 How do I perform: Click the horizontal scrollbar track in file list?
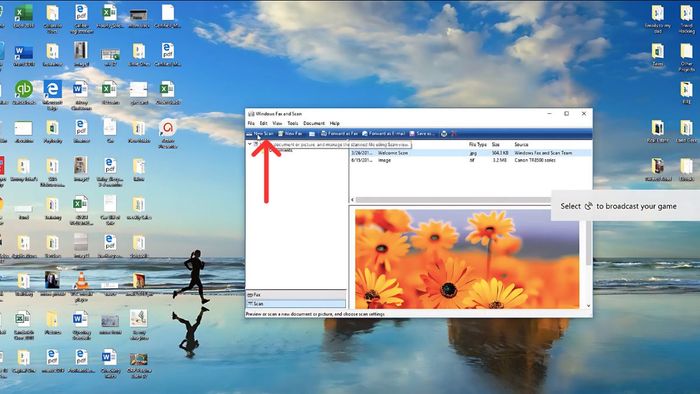(x=453, y=199)
